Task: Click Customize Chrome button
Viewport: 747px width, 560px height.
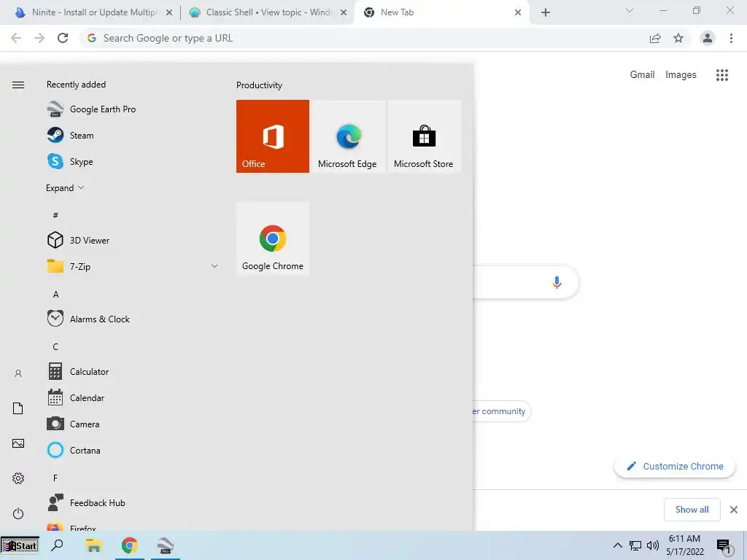Action: click(675, 466)
